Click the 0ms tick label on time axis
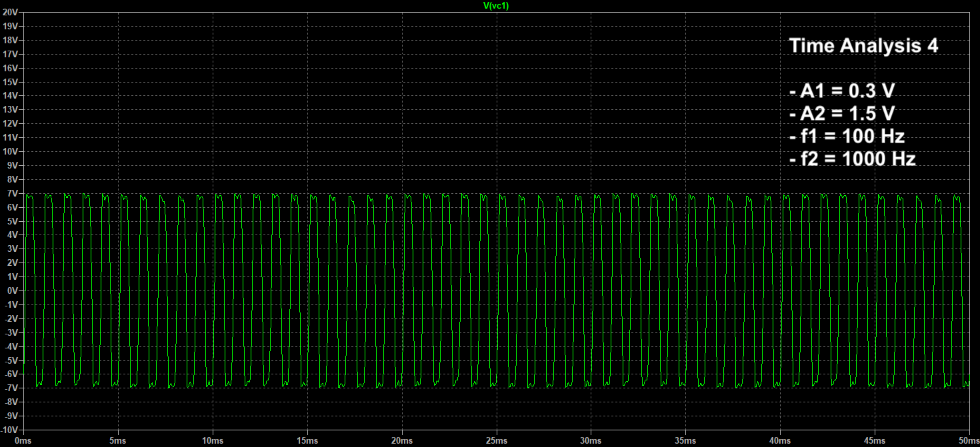Viewport: 980px width, 447px height. point(23,440)
